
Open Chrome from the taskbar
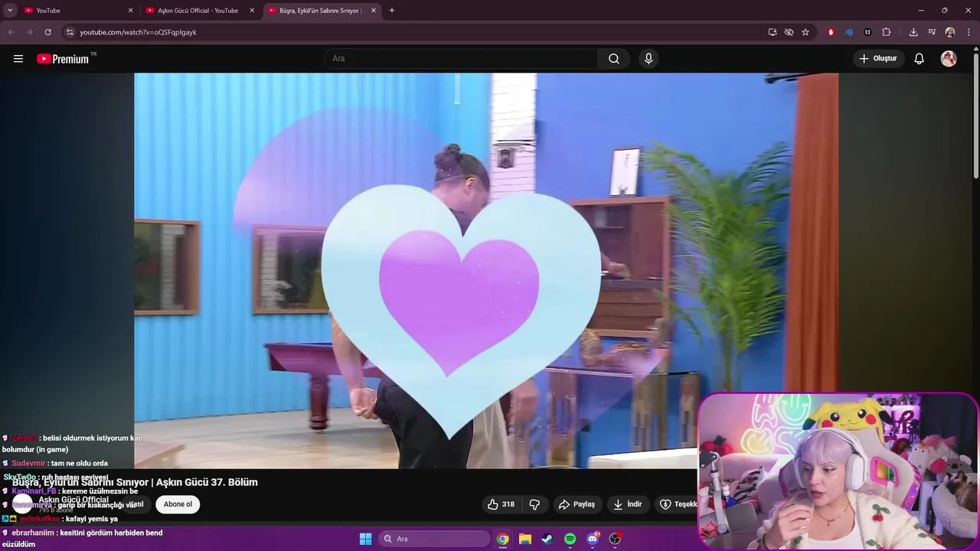(502, 539)
